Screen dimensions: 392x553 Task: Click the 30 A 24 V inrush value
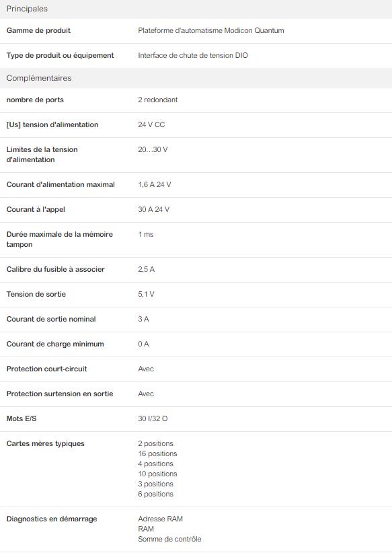154,209
